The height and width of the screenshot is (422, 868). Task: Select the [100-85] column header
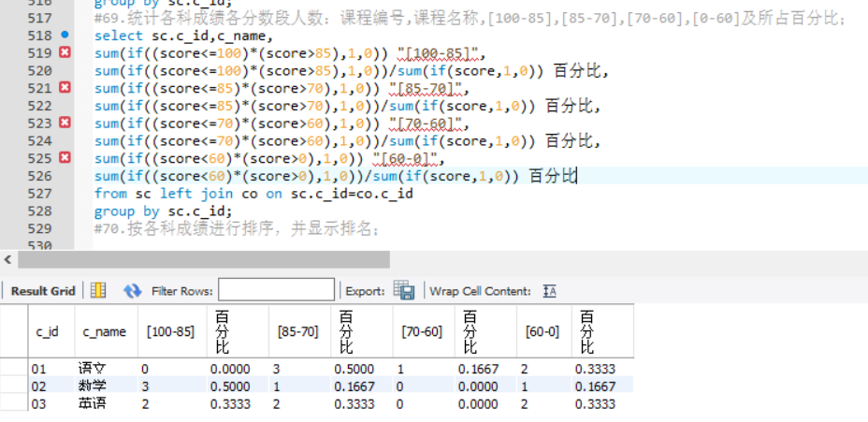174,331
